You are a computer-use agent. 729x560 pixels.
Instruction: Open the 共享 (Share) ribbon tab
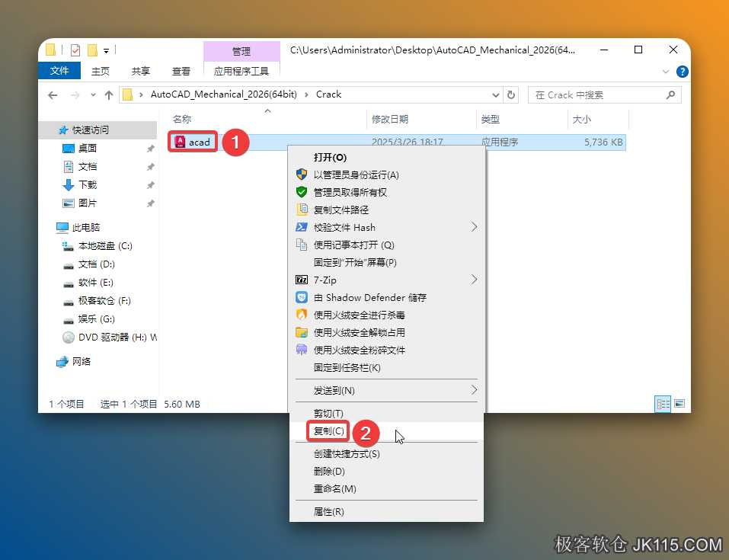140,71
